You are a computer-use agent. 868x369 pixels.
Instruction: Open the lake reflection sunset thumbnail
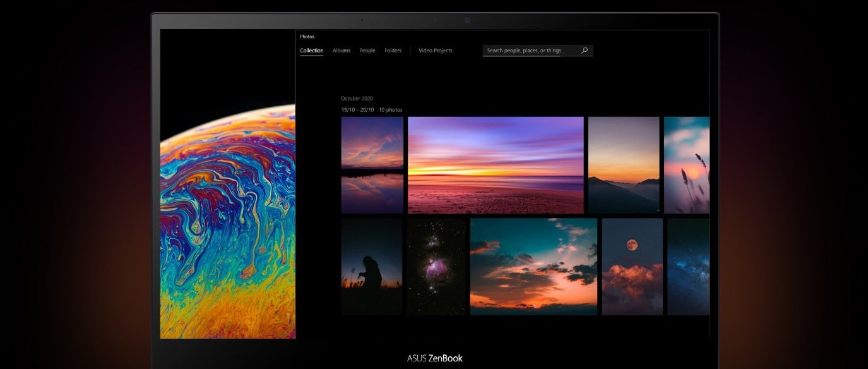click(x=372, y=165)
